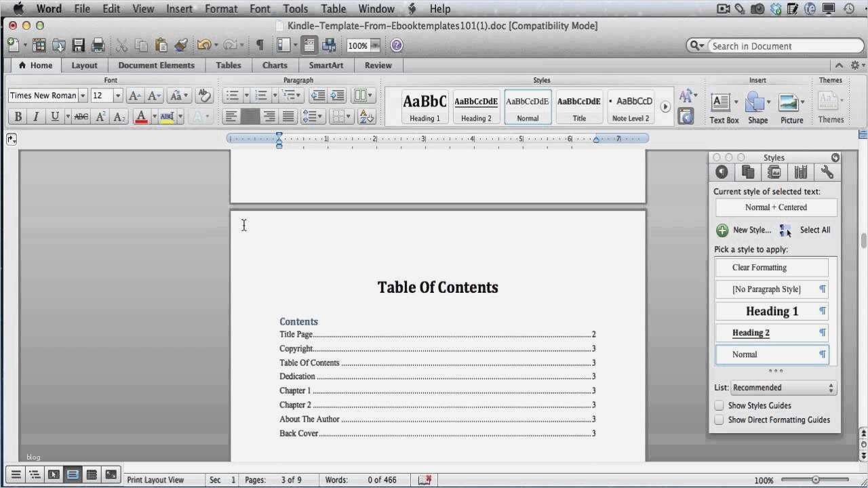The height and width of the screenshot is (488, 868).
Task: Click the Paste clipboard icon
Action: (x=161, y=45)
